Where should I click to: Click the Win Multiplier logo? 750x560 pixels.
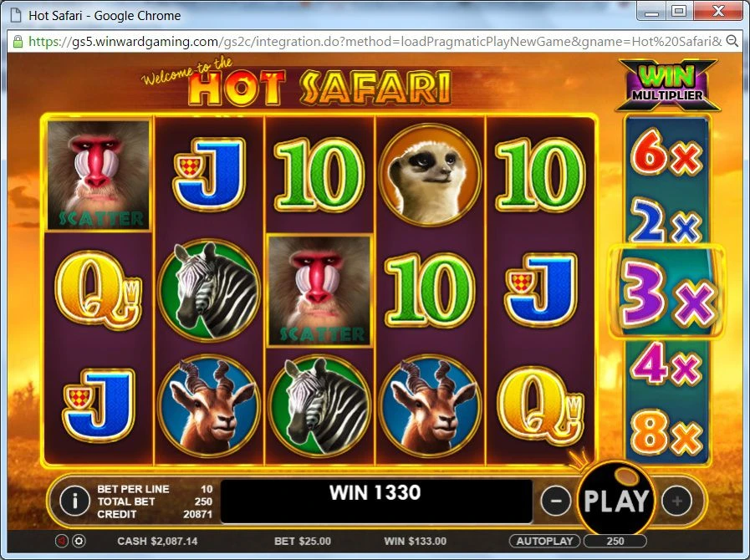[668, 84]
